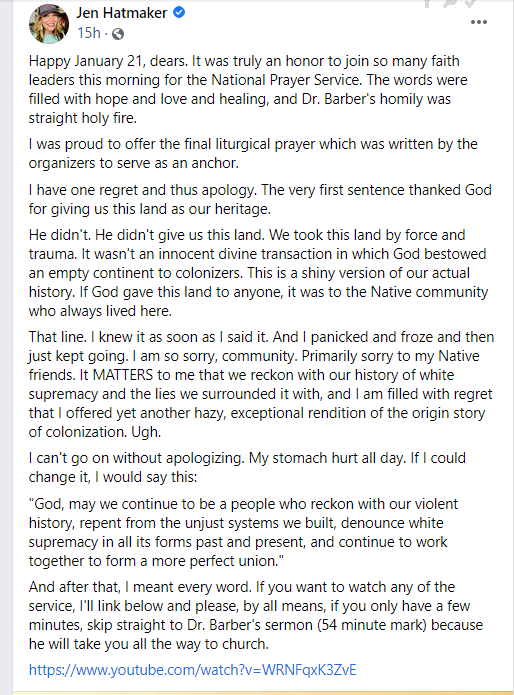
Task: Click the paragraph beginning 'And after that, I meant'
Action: click(x=256, y=615)
